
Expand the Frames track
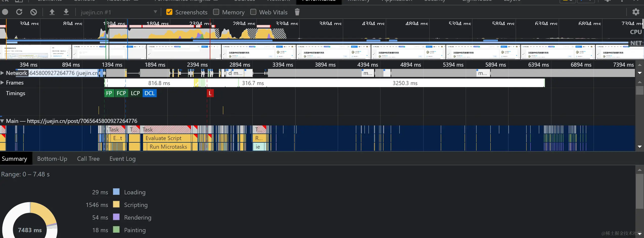click(2, 83)
